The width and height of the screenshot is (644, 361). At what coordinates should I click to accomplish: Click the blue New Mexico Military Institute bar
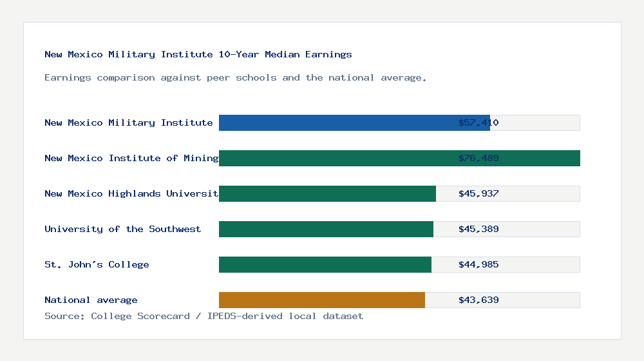[354, 123]
